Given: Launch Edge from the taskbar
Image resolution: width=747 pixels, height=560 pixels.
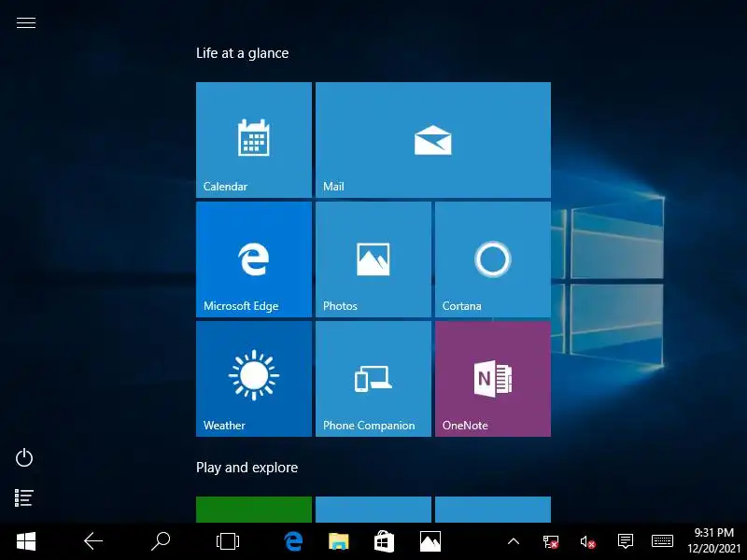Looking at the screenshot, I should 293,541.
